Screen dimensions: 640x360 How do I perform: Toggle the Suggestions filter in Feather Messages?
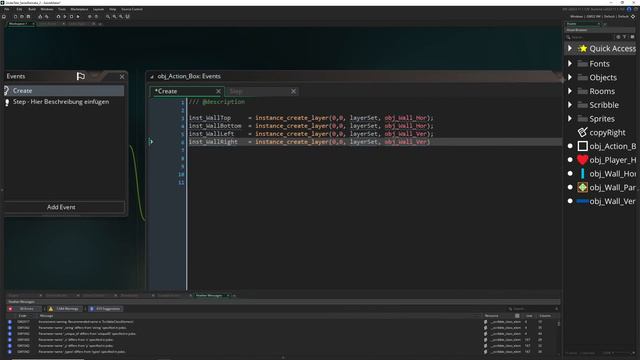[105, 309]
